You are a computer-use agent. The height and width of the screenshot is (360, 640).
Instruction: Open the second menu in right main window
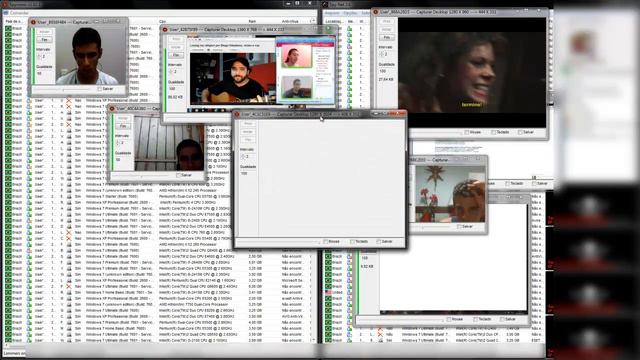coord(350,13)
